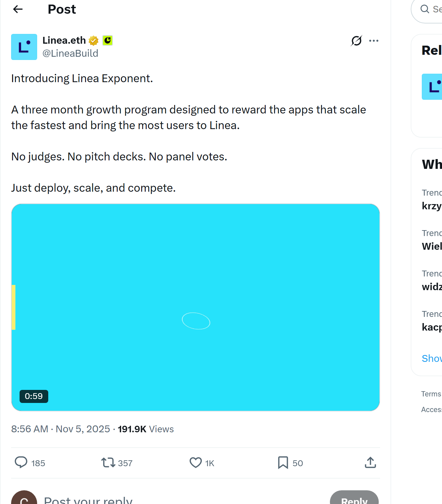Click the back arrow icon
The height and width of the screenshot is (504, 442).
(x=18, y=9)
